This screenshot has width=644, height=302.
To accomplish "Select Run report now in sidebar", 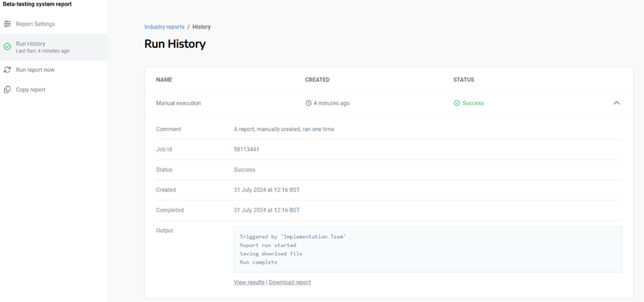I will click(36, 70).
